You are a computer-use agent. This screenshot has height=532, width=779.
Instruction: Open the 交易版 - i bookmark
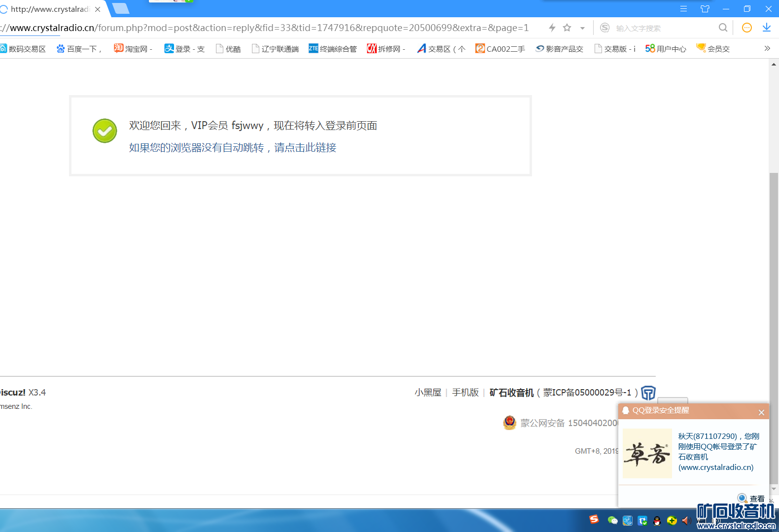point(615,49)
